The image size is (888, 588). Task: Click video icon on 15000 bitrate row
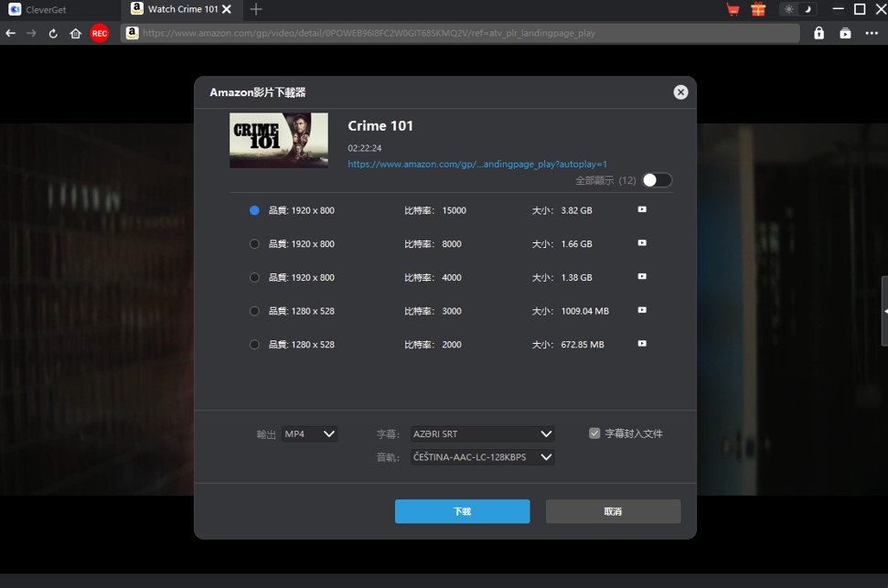coord(642,209)
